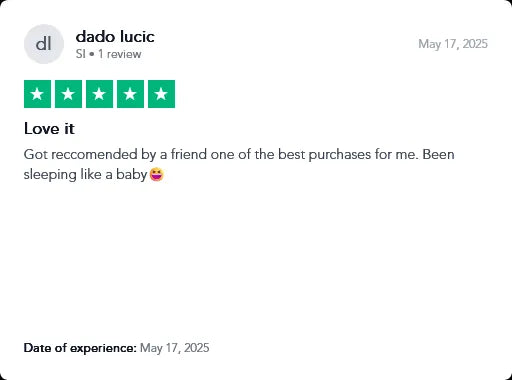Click the review text starting 'Got reccomended'
Screen dimensions: 512x380
click(239, 164)
